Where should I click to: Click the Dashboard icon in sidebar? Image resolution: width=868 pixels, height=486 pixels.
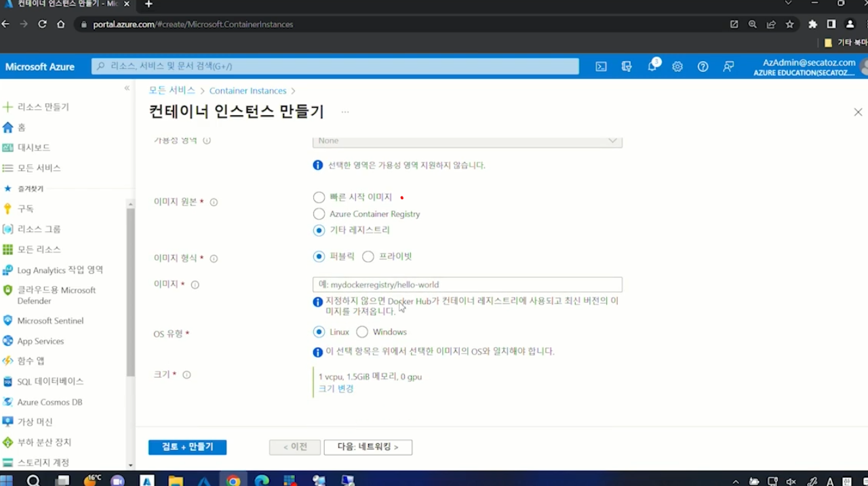pos(8,148)
